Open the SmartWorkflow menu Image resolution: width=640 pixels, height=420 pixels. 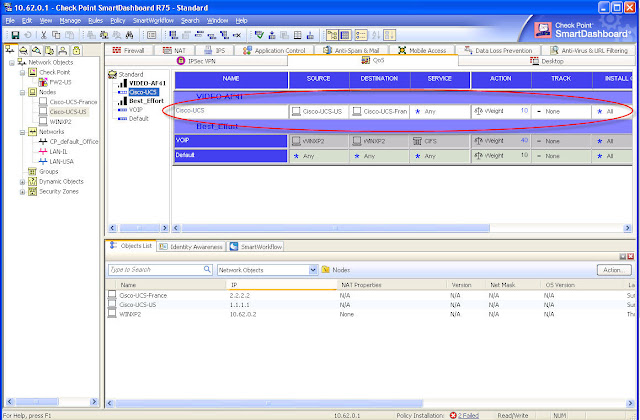click(153, 20)
